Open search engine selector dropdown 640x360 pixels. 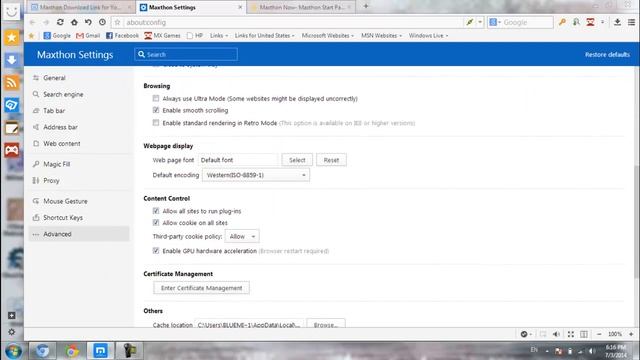coord(495,22)
